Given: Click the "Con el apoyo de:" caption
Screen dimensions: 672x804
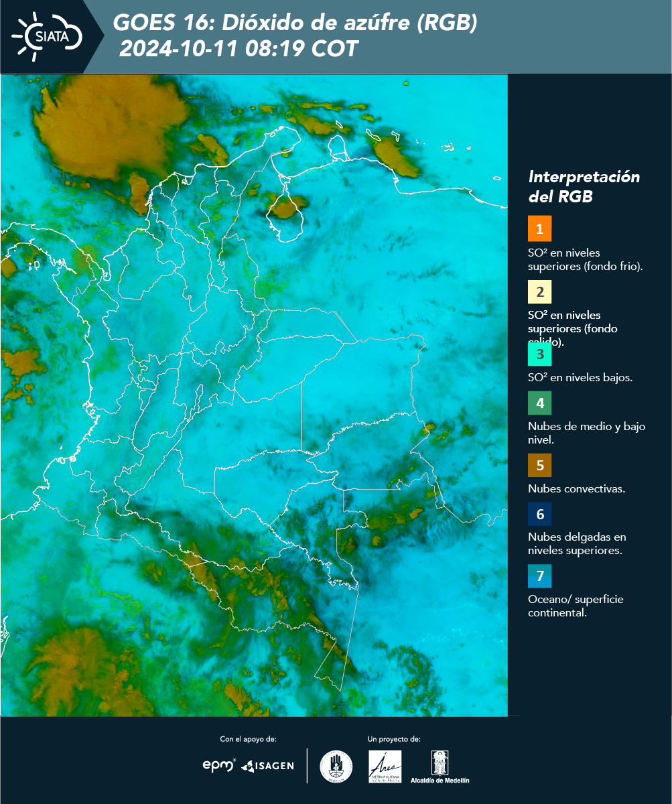Looking at the screenshot, I should [x=248, y=739].
